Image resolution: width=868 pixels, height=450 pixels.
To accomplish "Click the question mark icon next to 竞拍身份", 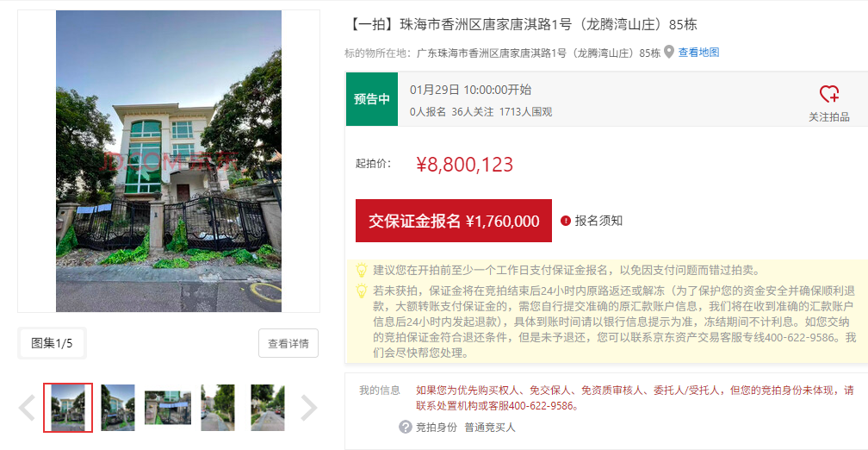I will 406,428.
